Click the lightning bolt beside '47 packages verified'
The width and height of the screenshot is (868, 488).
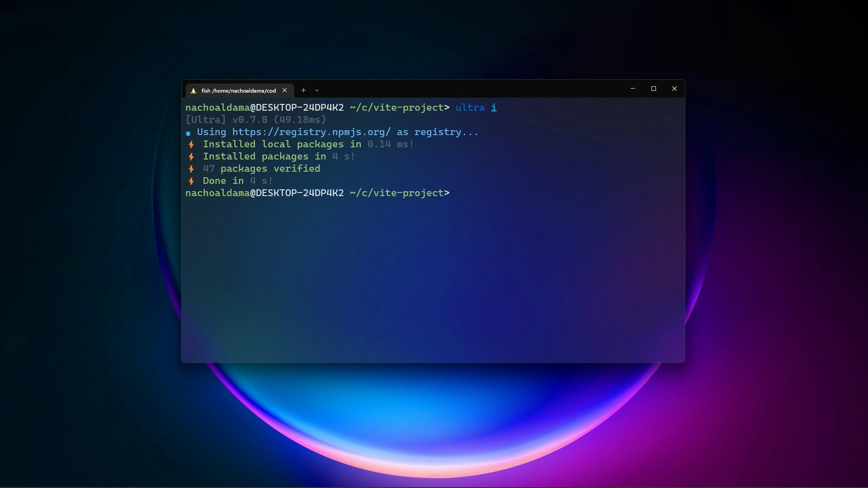tap(191, 169)
